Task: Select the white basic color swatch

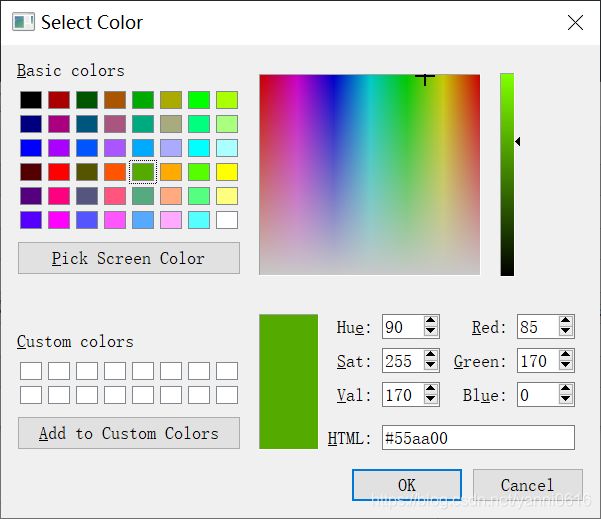Action: point(227,220)
